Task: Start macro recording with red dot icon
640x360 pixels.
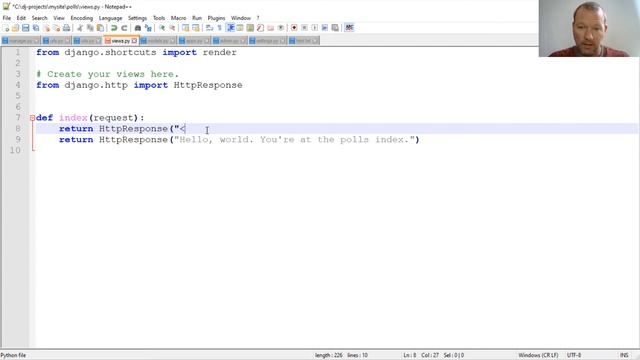Action: pos(294,28)
